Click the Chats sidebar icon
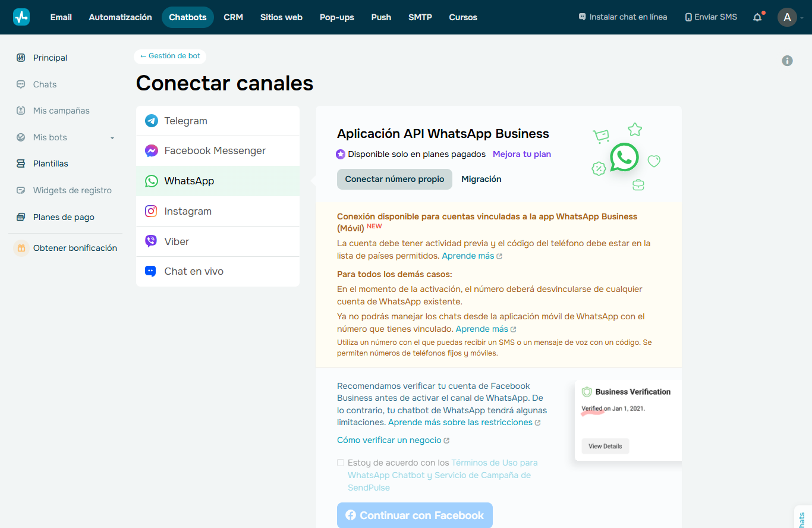The width and height of the screenshot is (812, 528). click(21, 84)
